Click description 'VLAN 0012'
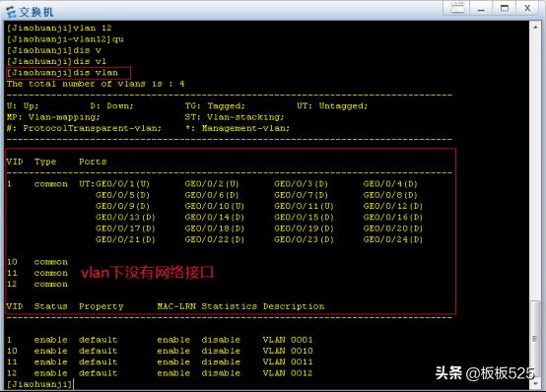 coord(288,373)
